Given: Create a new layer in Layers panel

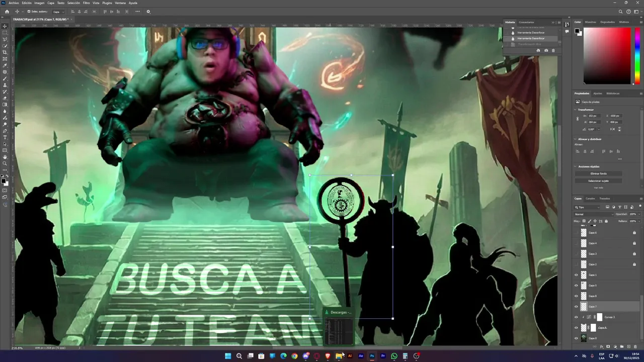Looking at the screenshot, I should 628,346.
